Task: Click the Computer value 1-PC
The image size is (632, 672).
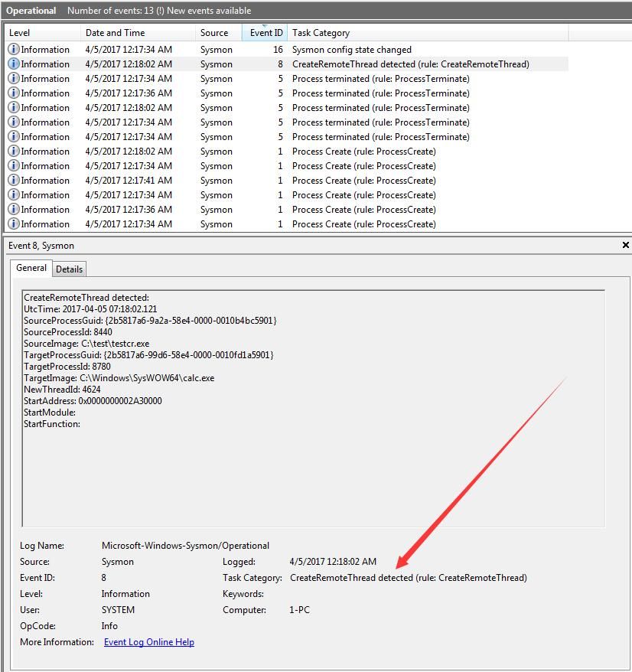Action: tap(299, 610)
